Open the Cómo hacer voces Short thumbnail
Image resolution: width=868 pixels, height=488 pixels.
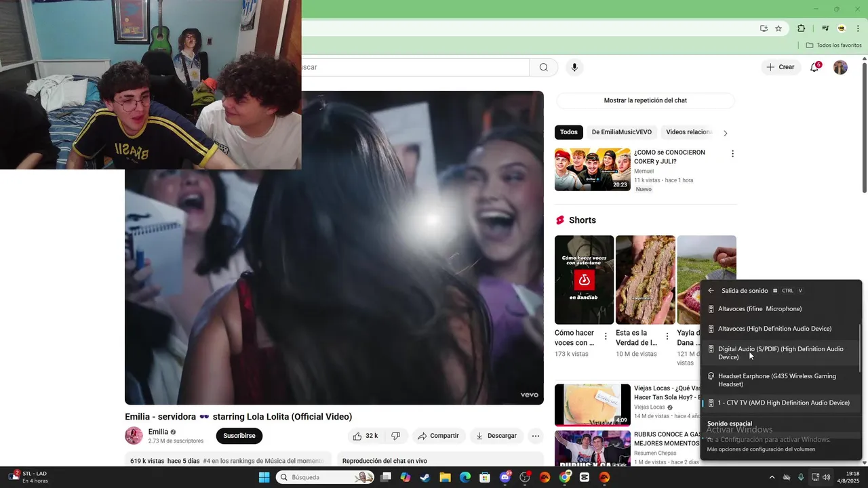pyautogui.click(x=584, y=280)
